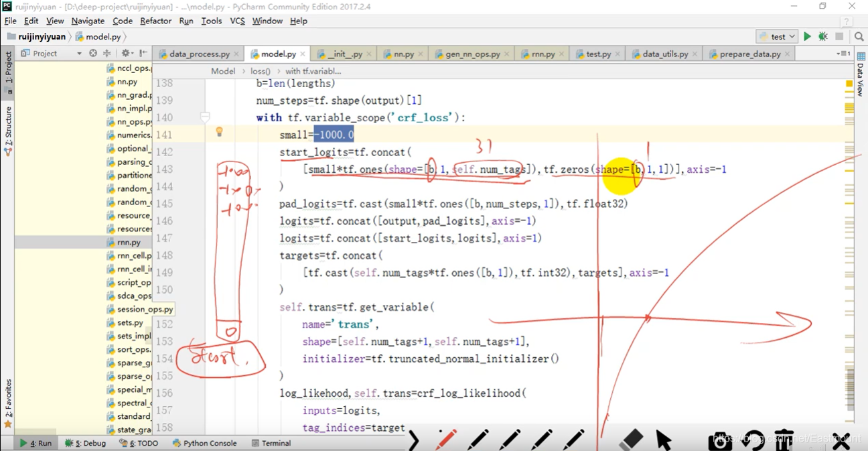Clear drawings with the trash can icon

click(784, 440)
